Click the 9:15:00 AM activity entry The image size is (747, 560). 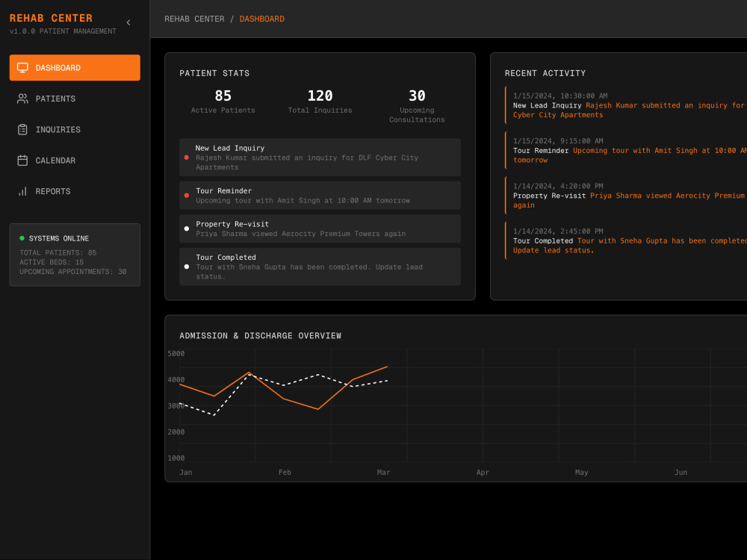[626, 151]
